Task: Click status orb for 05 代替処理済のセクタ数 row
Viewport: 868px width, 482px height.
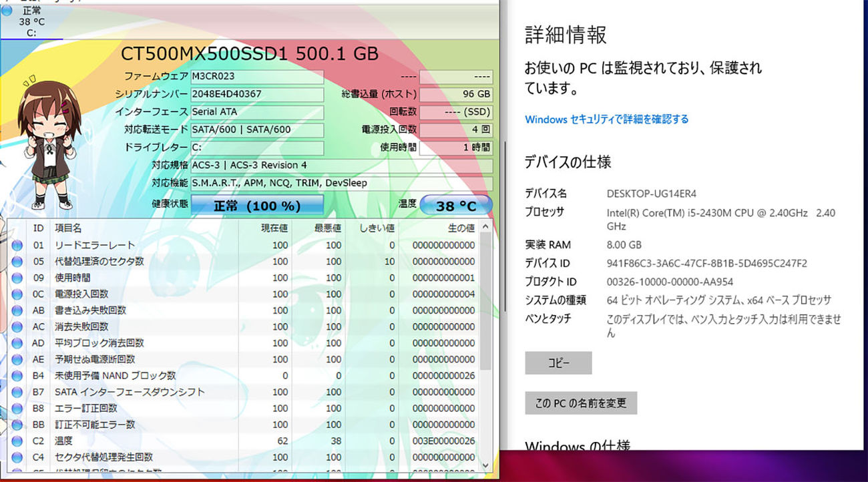Action: (x=17, y=261)
